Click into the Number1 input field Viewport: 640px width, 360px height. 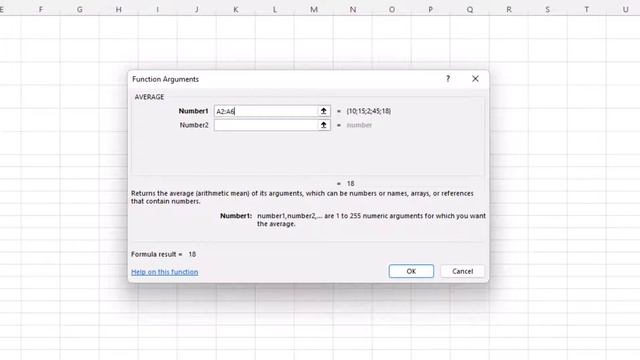point(266,111)
